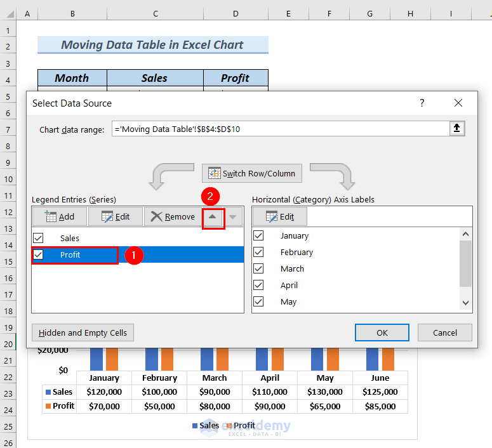Select column F header

[329, 14]
